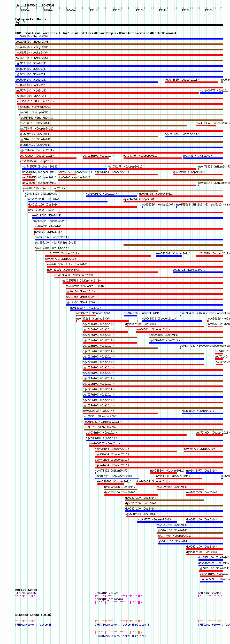Open the nsv8691 (Perry2008) entry

tap(34, 112)
